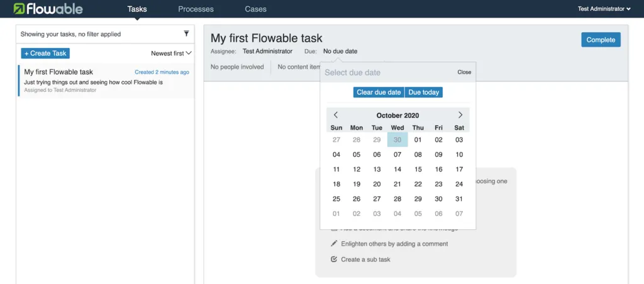Select October 08 in calendar
Viewport: 644px width, 284px height.
418,154
